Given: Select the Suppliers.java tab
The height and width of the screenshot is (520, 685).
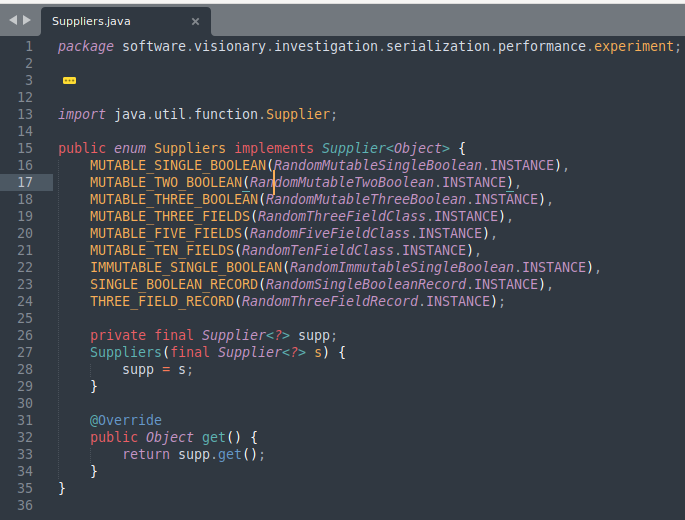Looking at the screenshot, I should tap(126, 21).
